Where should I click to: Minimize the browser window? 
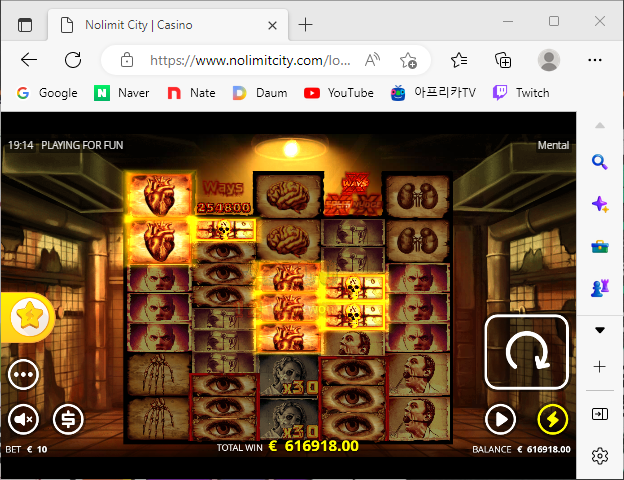click(508, 21)
